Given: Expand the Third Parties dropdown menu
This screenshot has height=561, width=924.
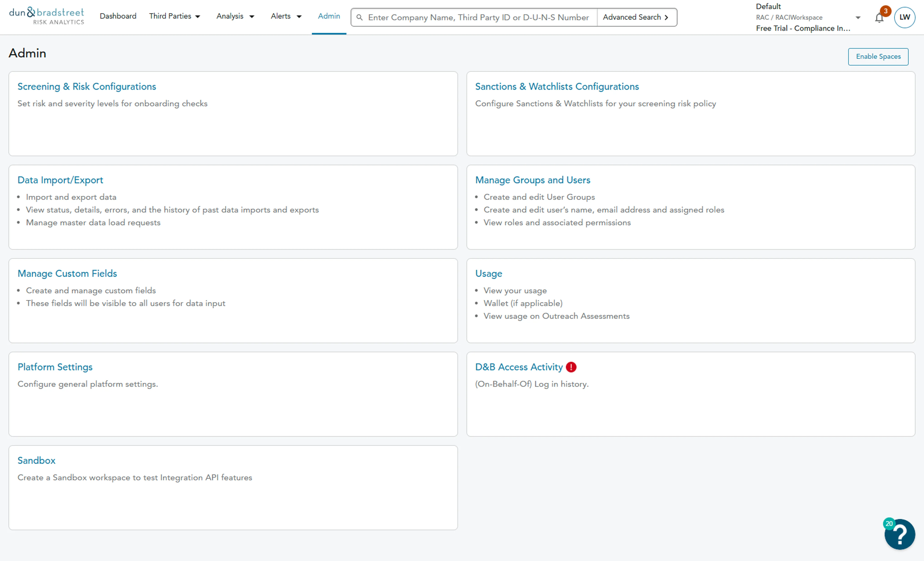Looking at the screenshot, I should point(175,16).
